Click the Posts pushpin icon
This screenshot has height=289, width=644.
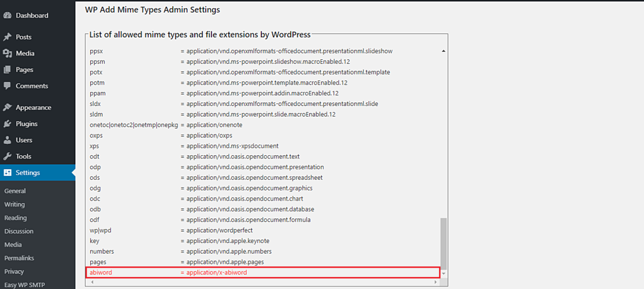click(7, 37)
